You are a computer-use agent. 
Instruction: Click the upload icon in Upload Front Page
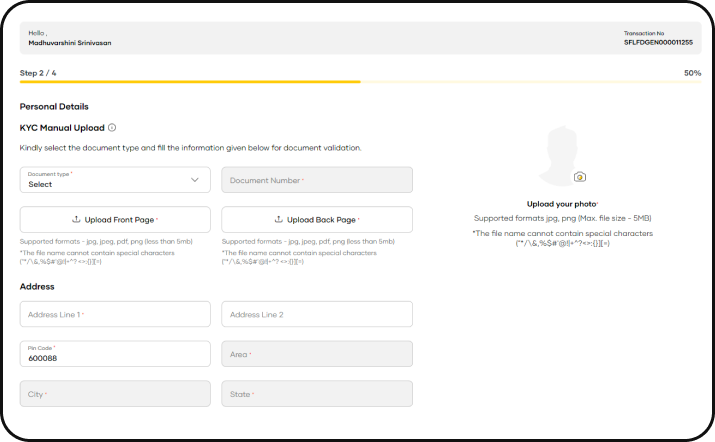(76, 219)
